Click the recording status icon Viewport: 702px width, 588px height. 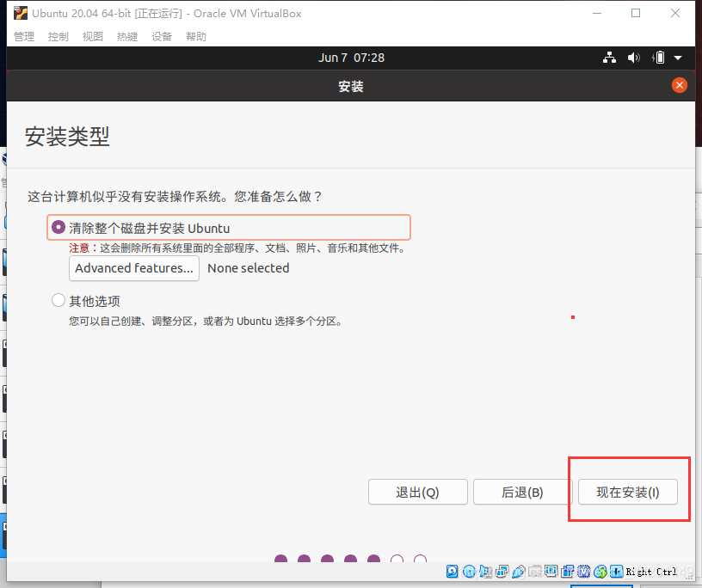point(567,571)
